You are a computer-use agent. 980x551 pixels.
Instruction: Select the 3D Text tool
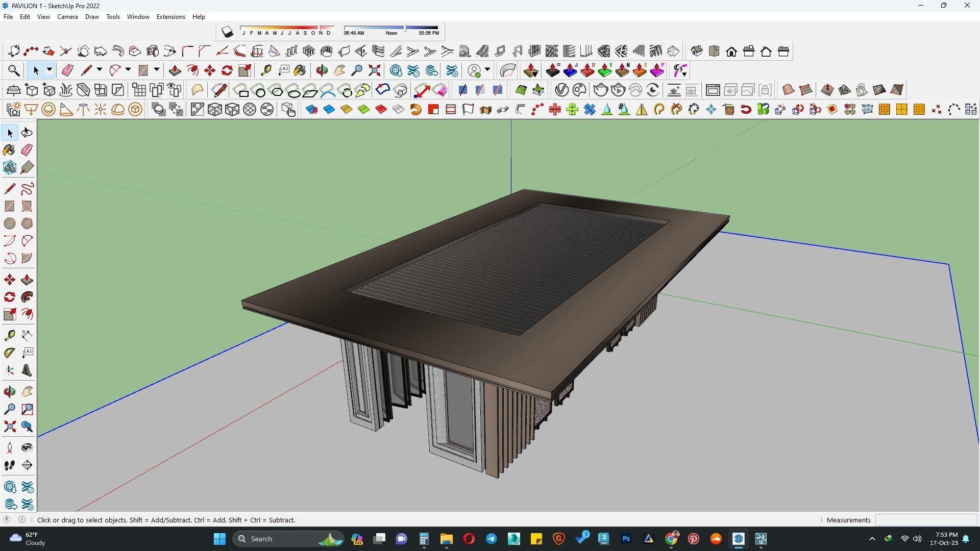tap(27, 370)
